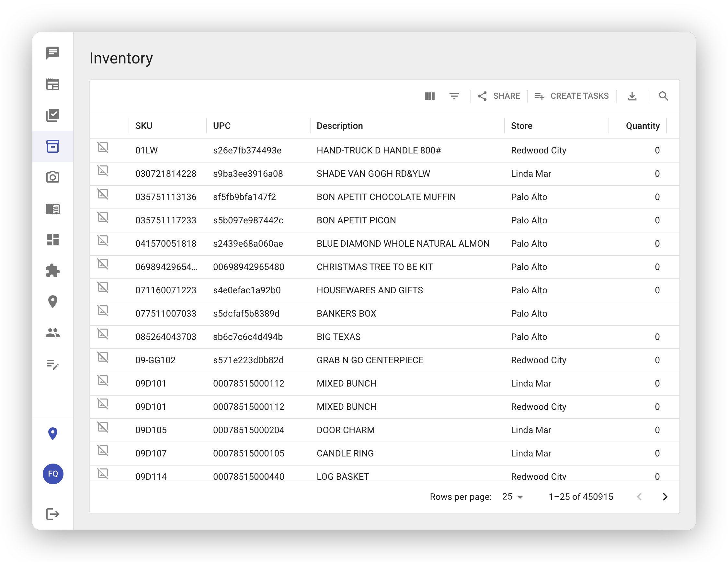728x562 pixels.
Task: Go to the next page of results
Action: tap(665, 497)
